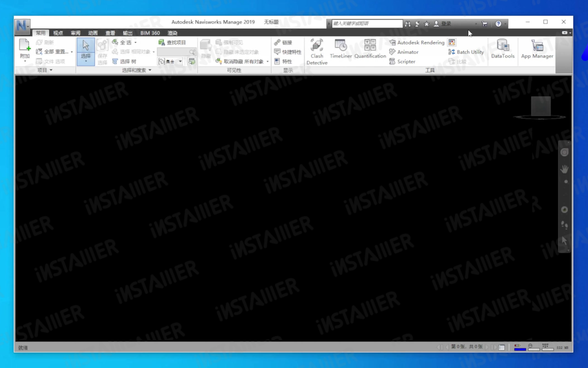The height and width of the screenshot is (368, 588).
Task: Open the 选择 树 selection tree
Action: [124, 62]
